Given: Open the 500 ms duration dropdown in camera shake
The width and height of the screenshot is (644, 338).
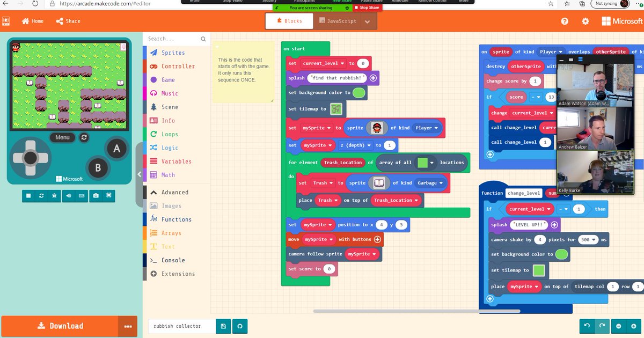Looking at the screenshot, I should coord(588,240).
